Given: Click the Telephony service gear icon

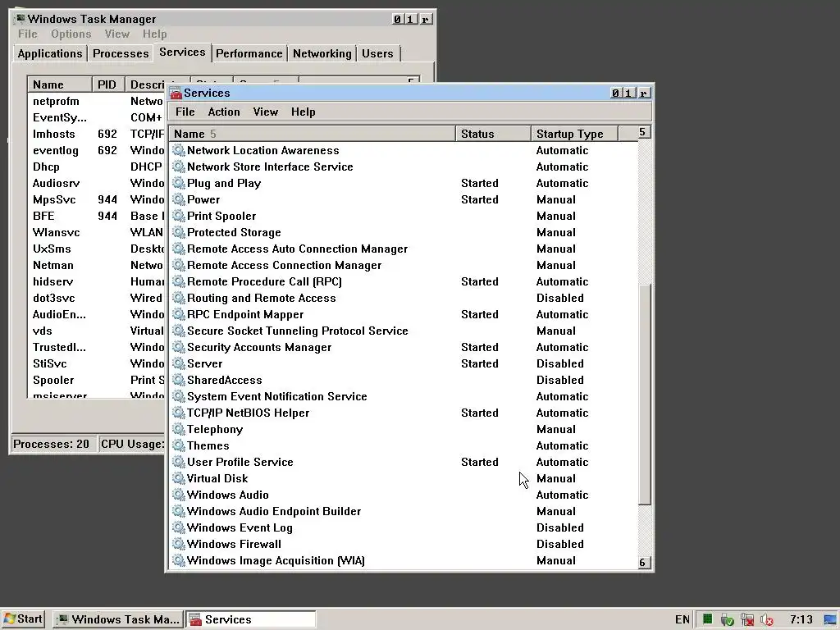Looking at the screenshot, I should [178, 429].
